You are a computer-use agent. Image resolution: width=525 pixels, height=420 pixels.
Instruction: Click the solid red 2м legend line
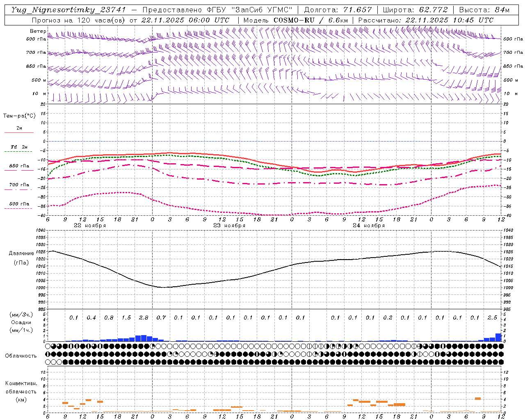19,133
